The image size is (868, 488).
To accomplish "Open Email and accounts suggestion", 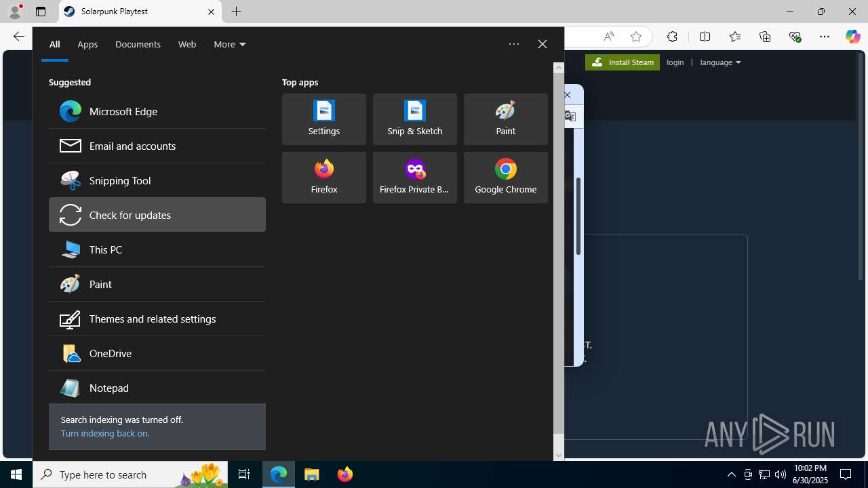I will (x=157, y=146).
